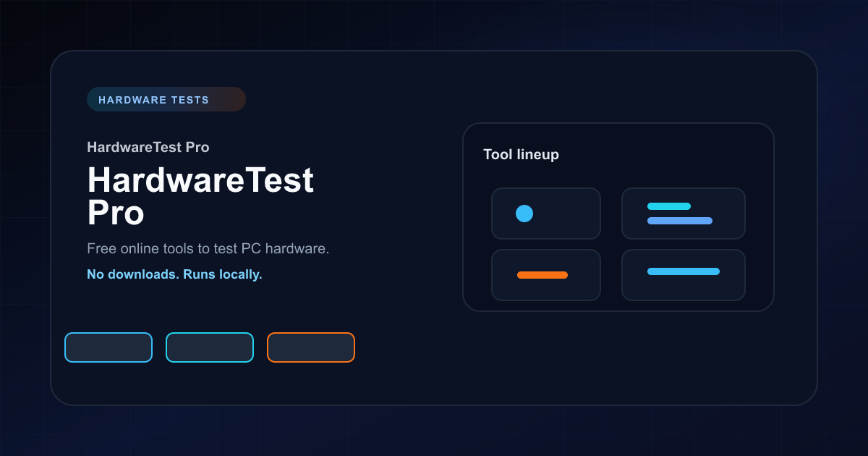The image size is (868, 456).
Task: Expand the Tool lineup card
Action: pyautogui.click(x=618, y=217)
